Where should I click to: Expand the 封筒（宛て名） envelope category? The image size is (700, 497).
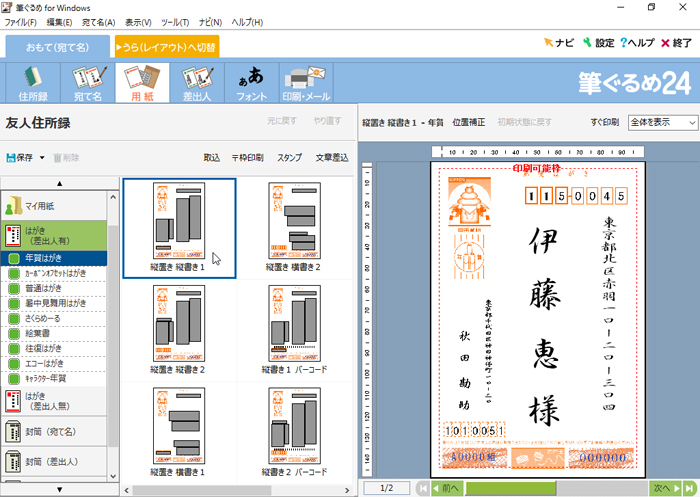(x=54, y=431)
